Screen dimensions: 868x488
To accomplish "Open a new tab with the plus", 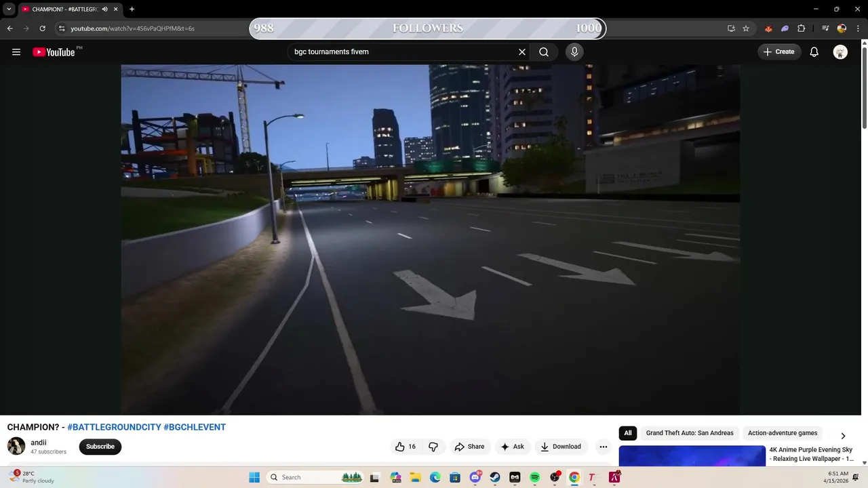I will pyautogui.click(x=132, y=9).
